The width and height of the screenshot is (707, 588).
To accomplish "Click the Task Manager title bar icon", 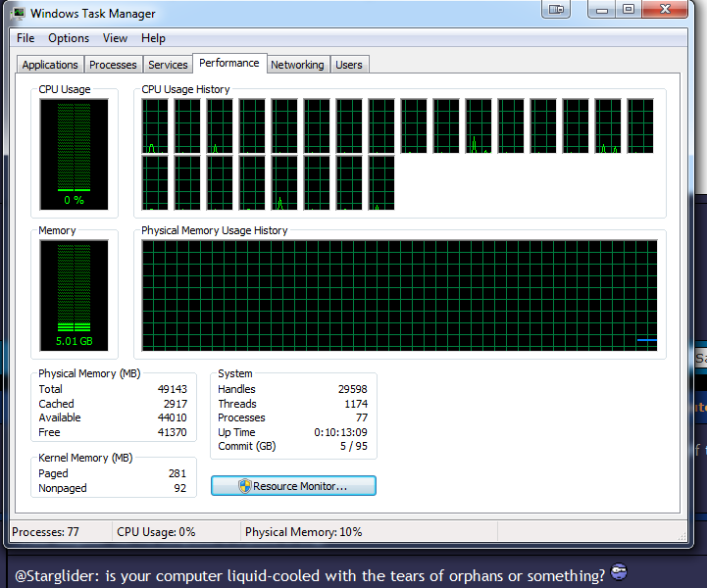I will coord(18,13).
